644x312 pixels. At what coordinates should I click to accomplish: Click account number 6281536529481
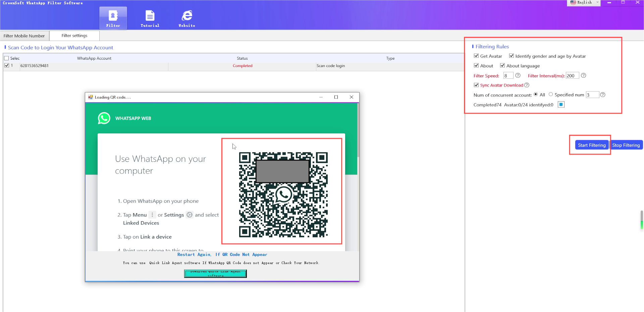click(x=35, y=66)
